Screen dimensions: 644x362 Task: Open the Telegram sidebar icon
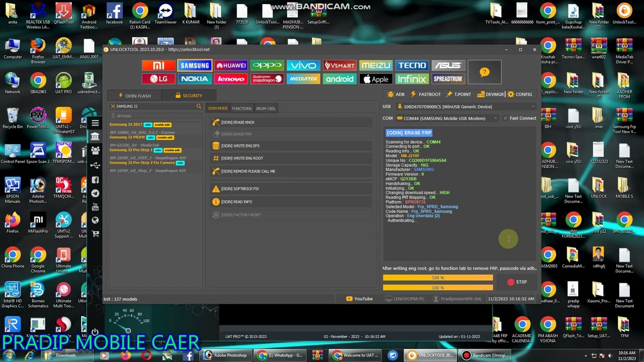click(95, 194)
